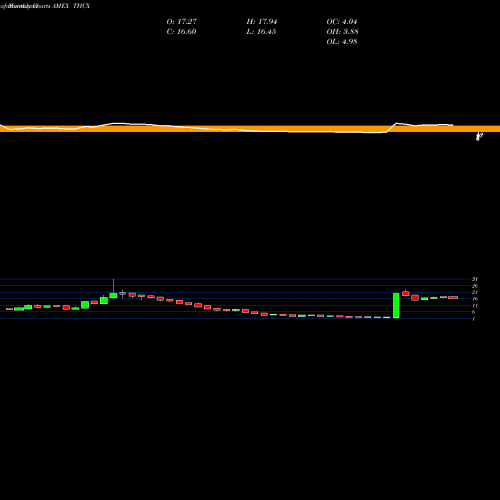This screenshot has width=500, height=500.
Task: Click the 'H: 17.94' high price value
Action: [262, 22]
